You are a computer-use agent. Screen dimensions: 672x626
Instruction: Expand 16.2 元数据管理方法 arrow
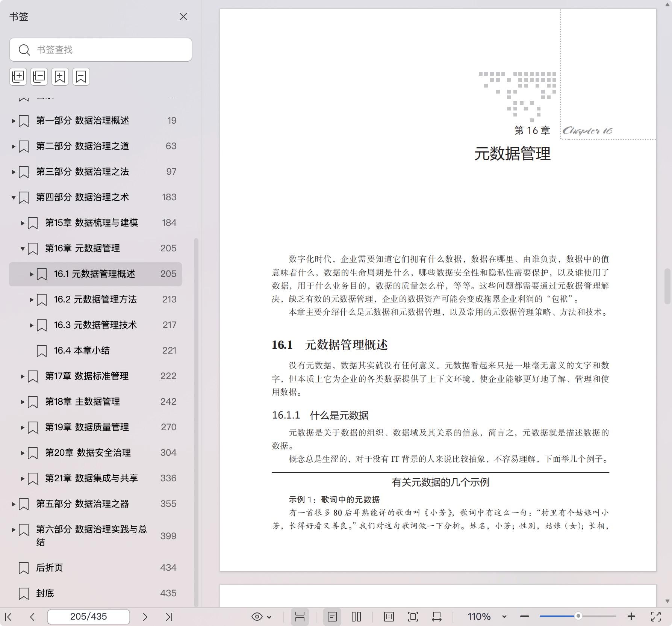(x=32, y=300)
